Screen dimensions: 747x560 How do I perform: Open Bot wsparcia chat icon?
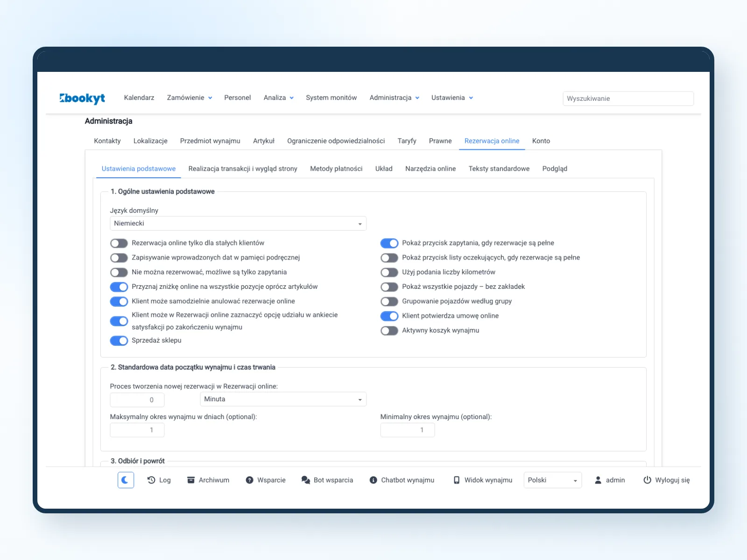pyautogui.click(x=306, y=480)
